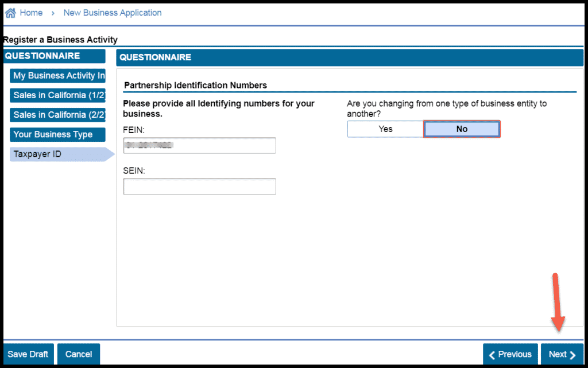Go back with the Previous button
The image size is (588, 368).
[510, 354]
